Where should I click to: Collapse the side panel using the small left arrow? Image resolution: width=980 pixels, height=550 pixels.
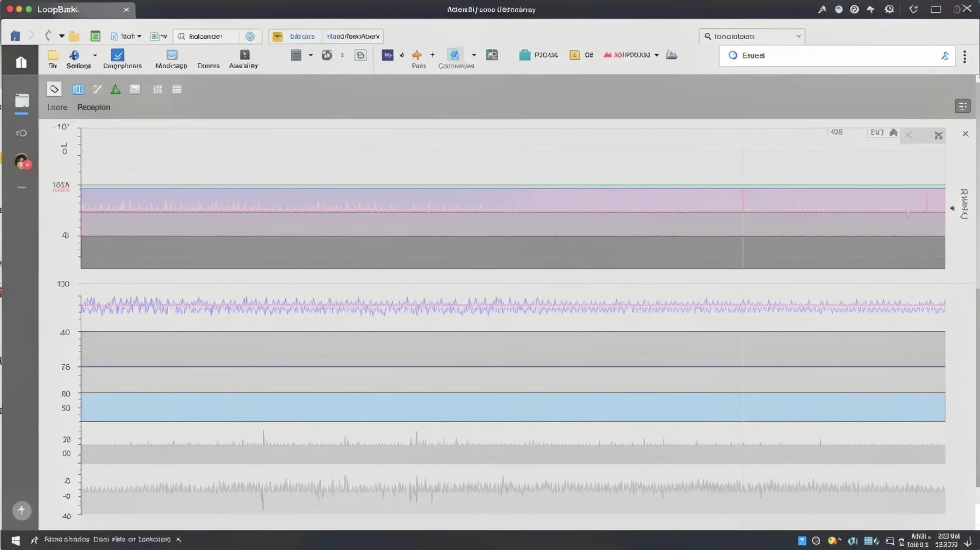952,208
